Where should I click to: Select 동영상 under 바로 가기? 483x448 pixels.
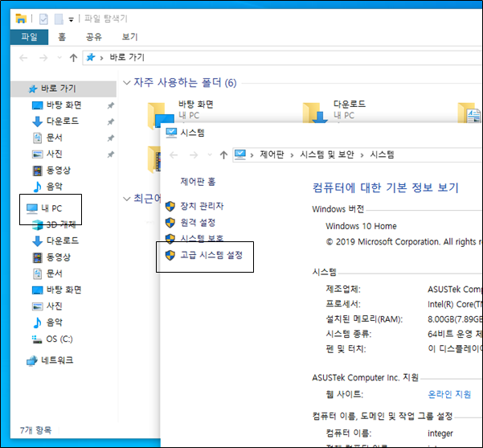pyautogui.click(x=51, y=171)
